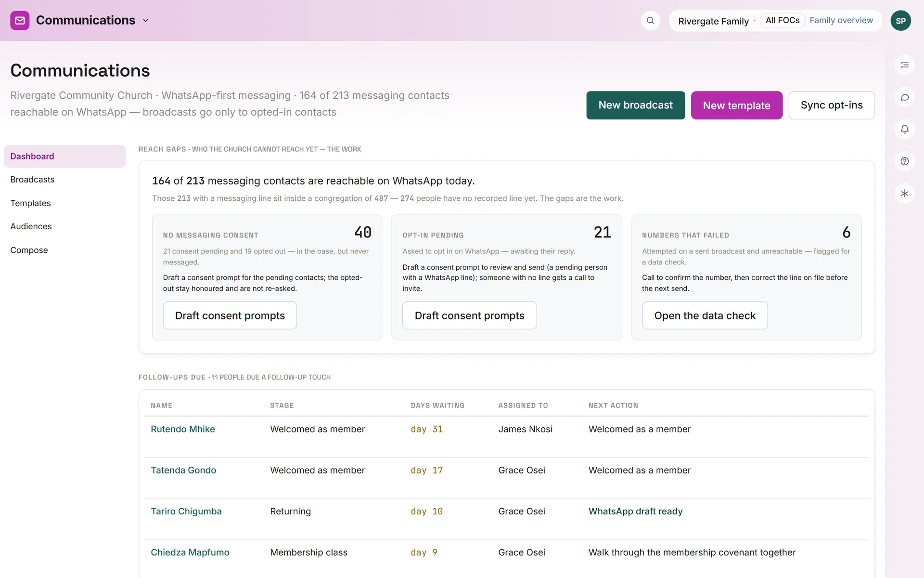
Task: Open the Compose nav item
Action: [x=64, y=250]
